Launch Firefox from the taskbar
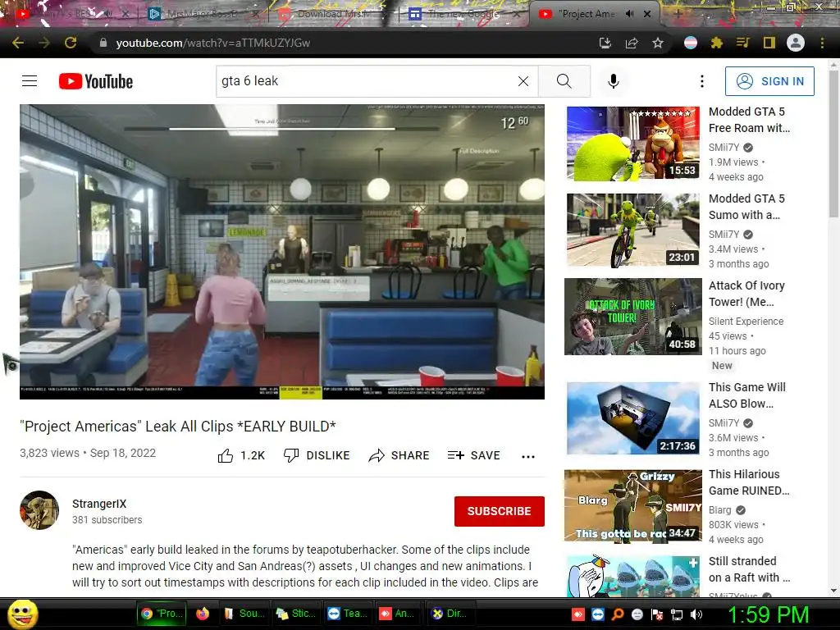 [203, 614]
